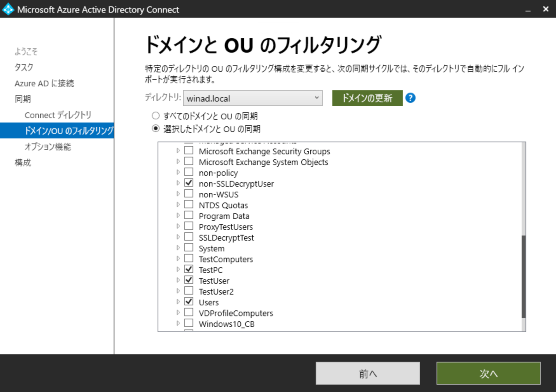This screenshot has height=392, width=556.
Task: Click the ドメインの更新 button
Action: tap(367, 98)
